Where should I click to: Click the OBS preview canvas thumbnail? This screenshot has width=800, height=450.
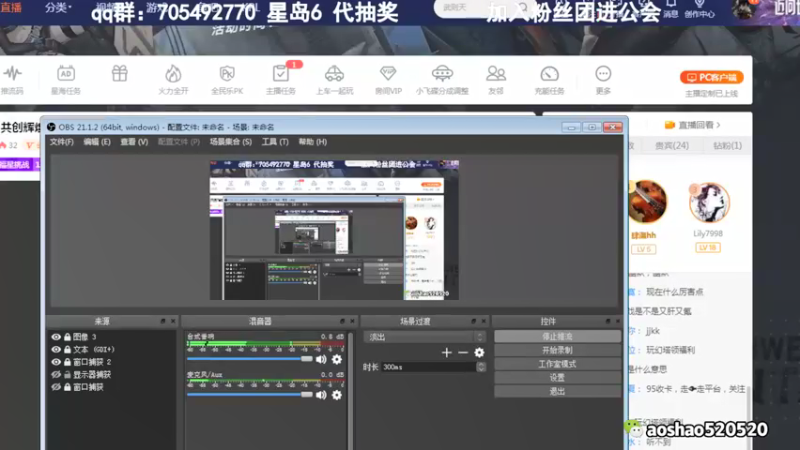click(x=334, y=230)
